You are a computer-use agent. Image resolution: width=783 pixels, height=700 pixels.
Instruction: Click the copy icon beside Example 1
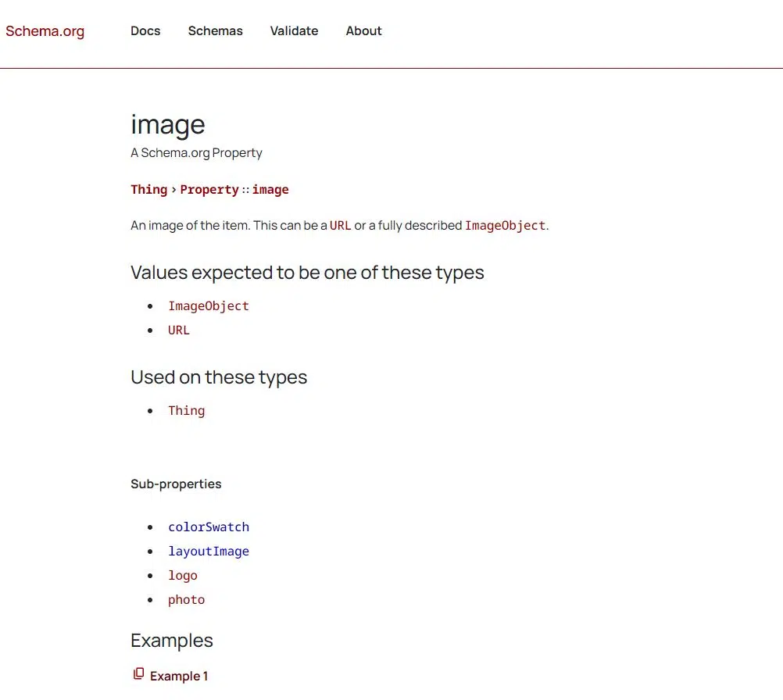138,674
